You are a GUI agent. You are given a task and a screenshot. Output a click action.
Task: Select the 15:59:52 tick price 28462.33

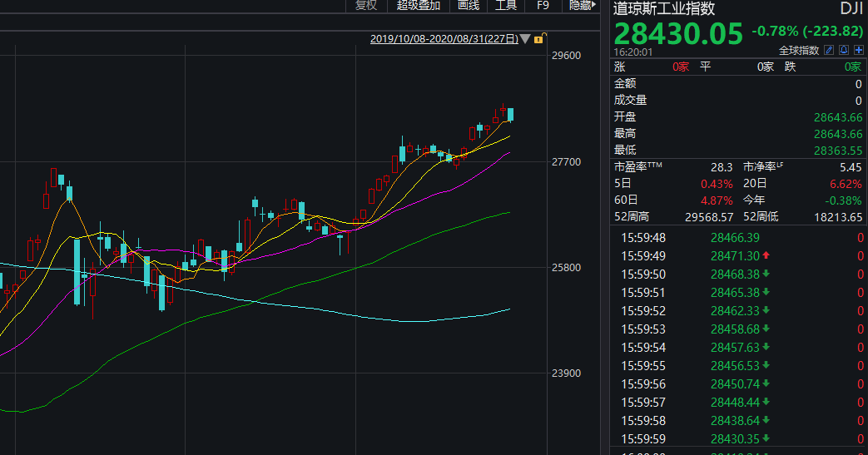pos(735,311)
